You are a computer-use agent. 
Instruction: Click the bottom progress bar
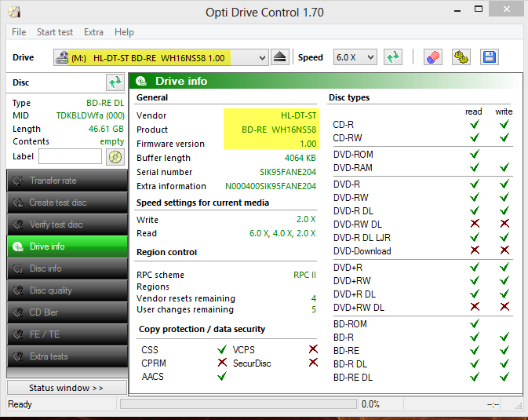(x=238, y=404)
